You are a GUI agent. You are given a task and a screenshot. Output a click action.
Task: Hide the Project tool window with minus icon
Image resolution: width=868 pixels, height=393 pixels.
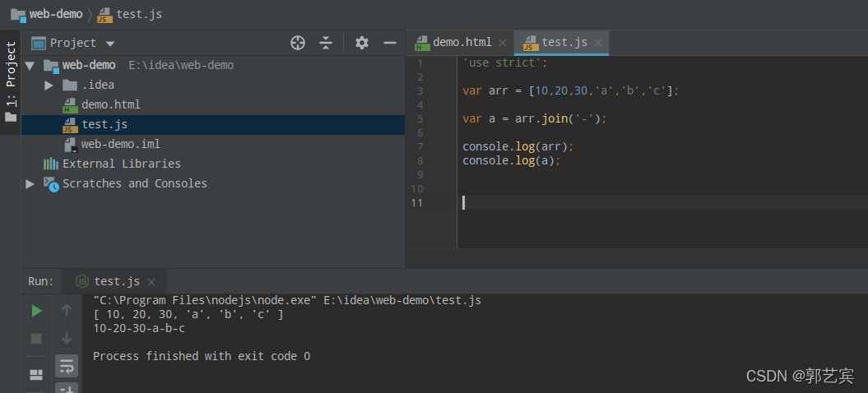click(390, 43)
